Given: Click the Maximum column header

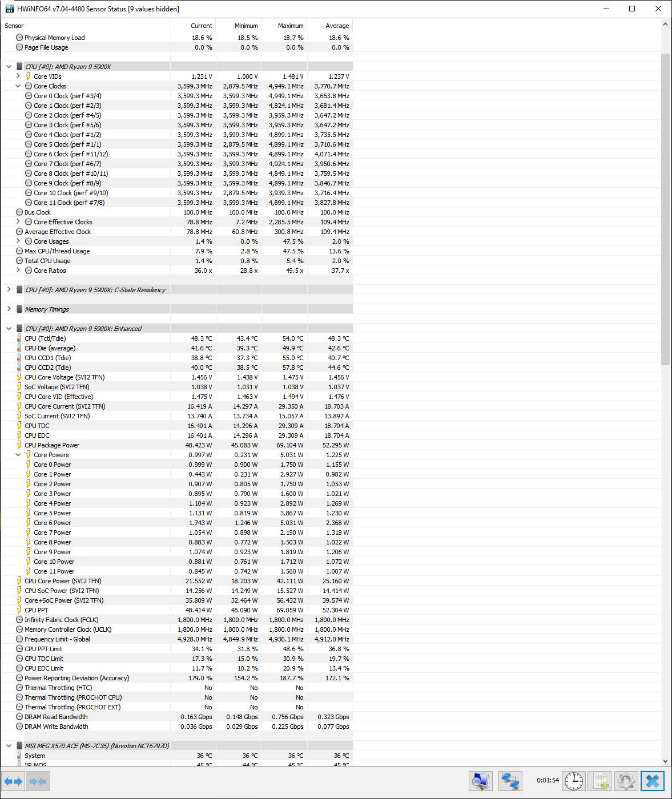Looking at the screenshot, I should pyautogui.click(x=284, y=26).
